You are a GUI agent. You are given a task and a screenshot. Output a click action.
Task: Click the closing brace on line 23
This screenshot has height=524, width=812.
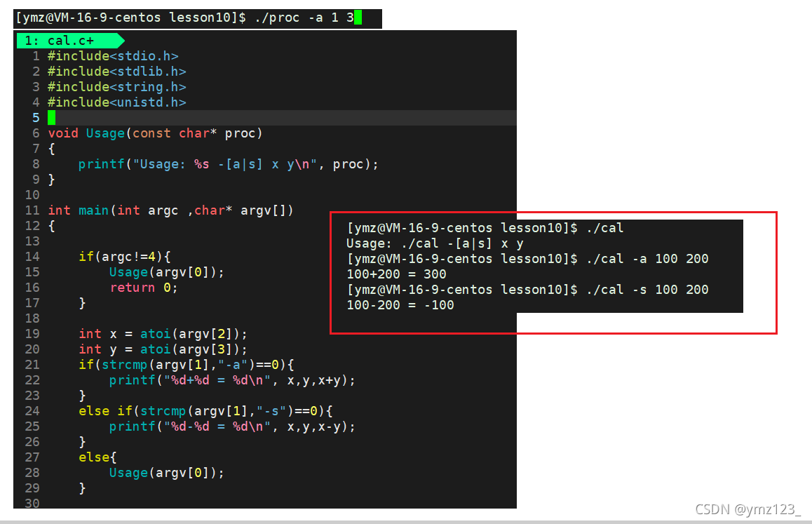tap(82, 396)
